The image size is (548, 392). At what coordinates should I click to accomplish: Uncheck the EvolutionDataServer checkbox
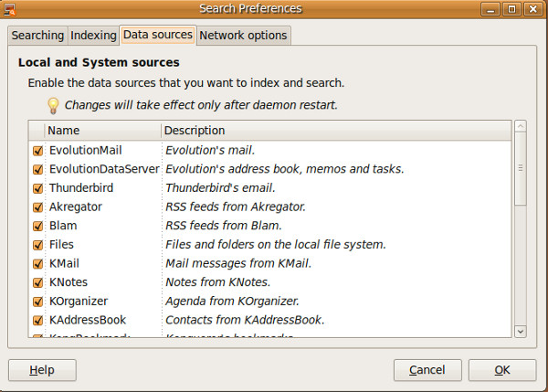coord(37,170)
